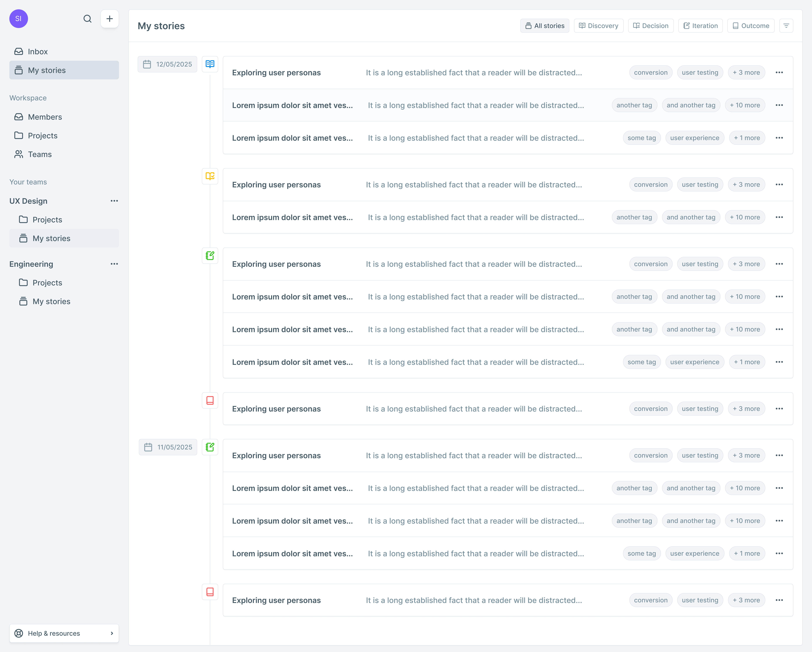Click the yellow Decision timeline icon
812x652 pixels.
tap(210, 176)
